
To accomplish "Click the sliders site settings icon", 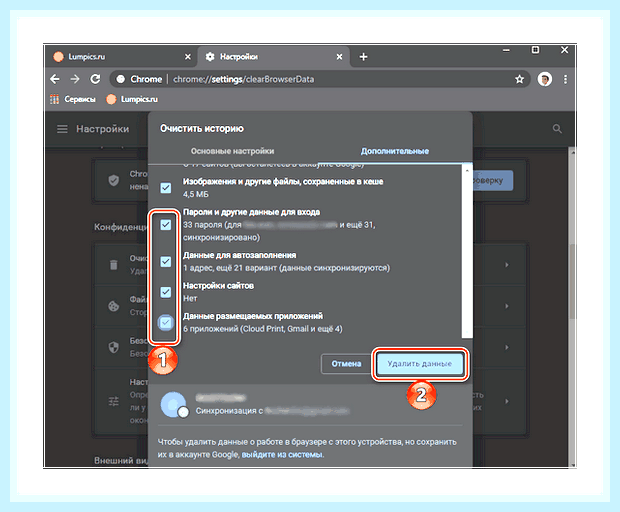I will [x=113, y=401].
